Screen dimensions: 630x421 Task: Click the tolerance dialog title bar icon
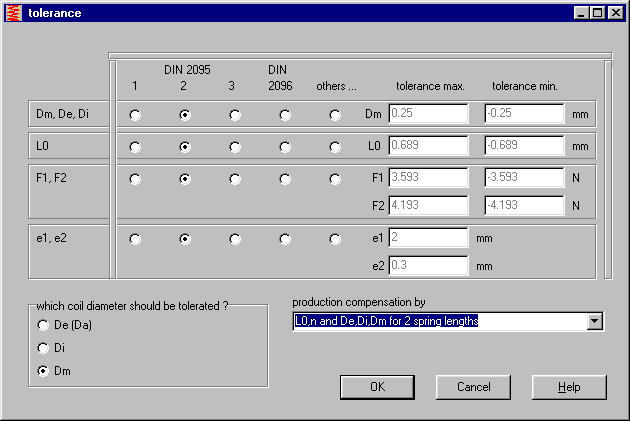(x=13, y=13)
